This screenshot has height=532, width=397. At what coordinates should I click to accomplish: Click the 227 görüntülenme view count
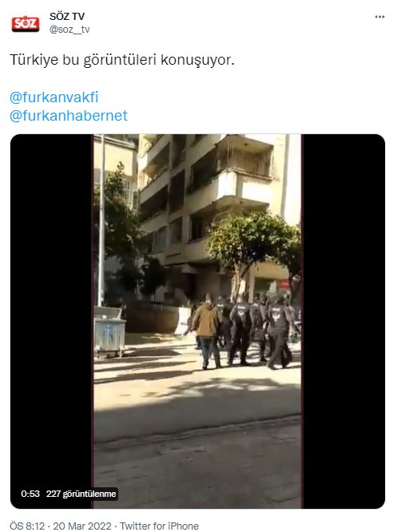point(81,494)
